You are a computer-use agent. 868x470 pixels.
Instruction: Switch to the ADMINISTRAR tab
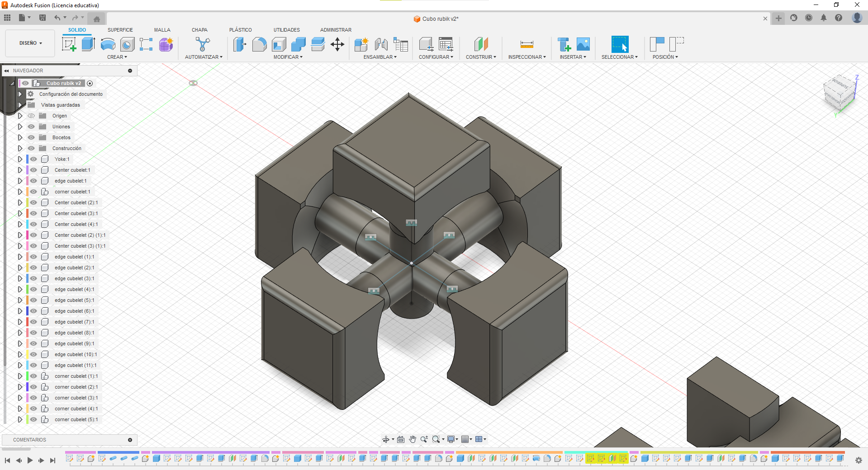pos(336,30)
